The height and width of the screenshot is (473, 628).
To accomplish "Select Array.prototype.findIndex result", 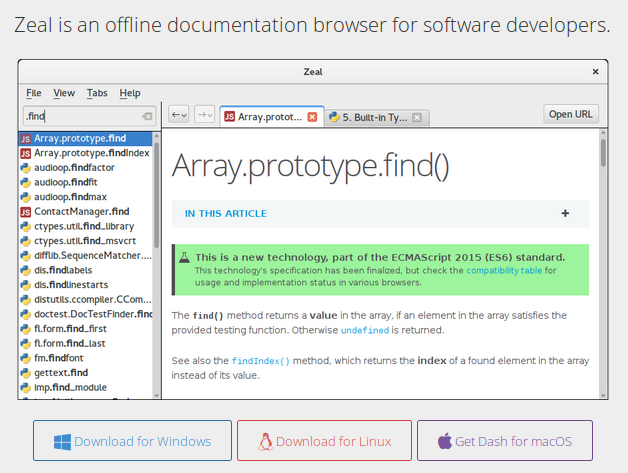I will tap(86, 153).
